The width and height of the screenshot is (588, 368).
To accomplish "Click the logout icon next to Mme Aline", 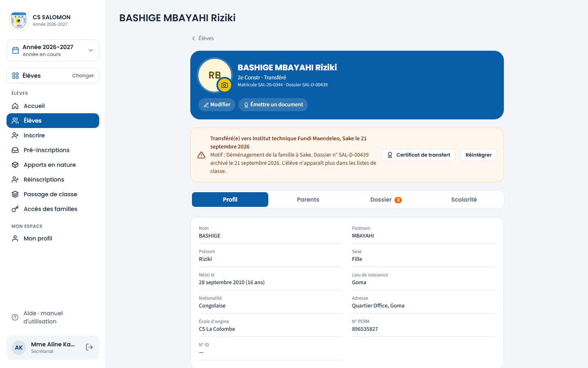I will [89, 347].
